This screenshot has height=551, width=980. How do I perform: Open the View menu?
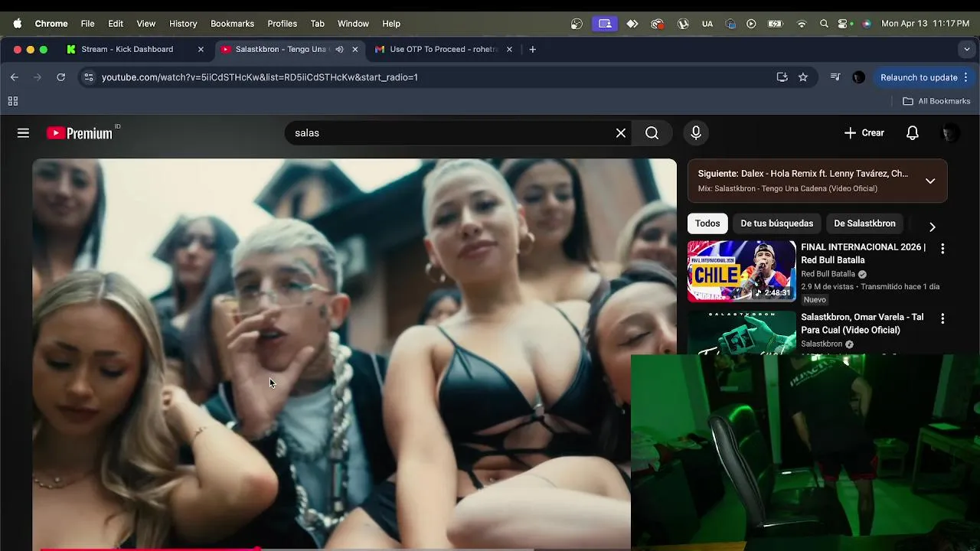pos(146,24)
